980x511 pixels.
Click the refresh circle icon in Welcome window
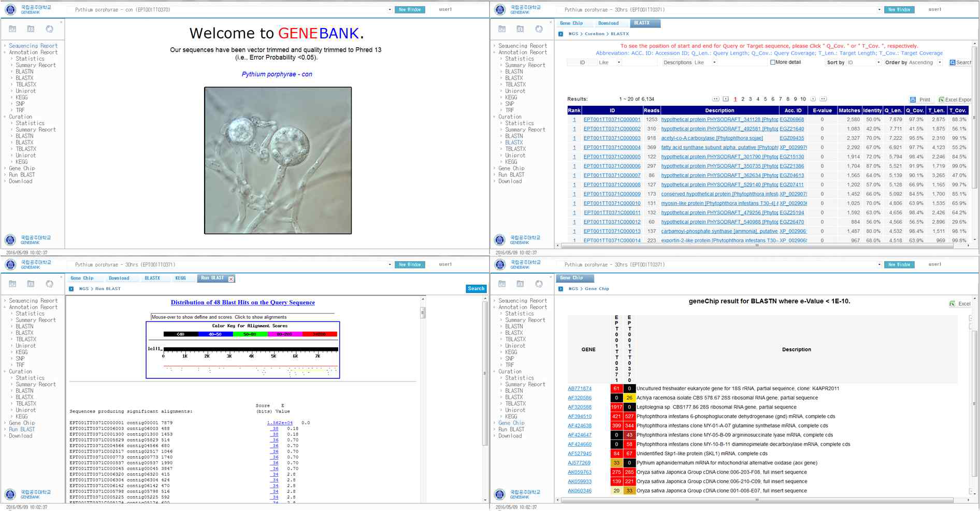click(49, 29)
